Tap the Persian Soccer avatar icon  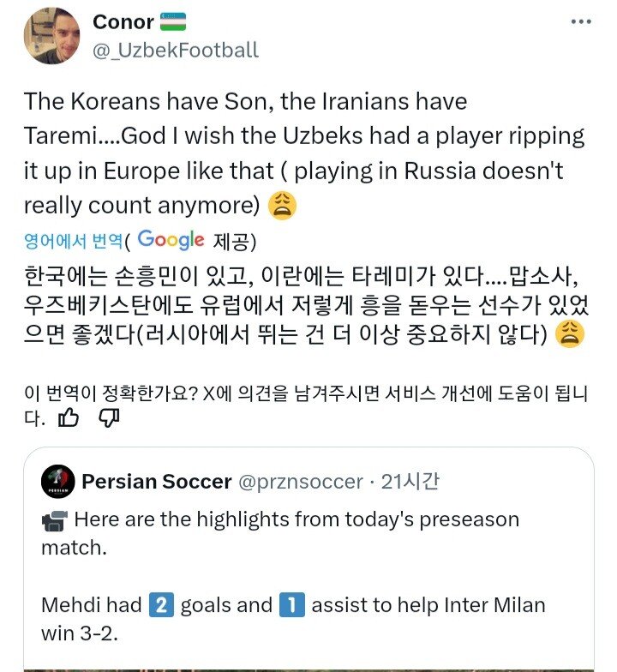(x=57, y=482)
